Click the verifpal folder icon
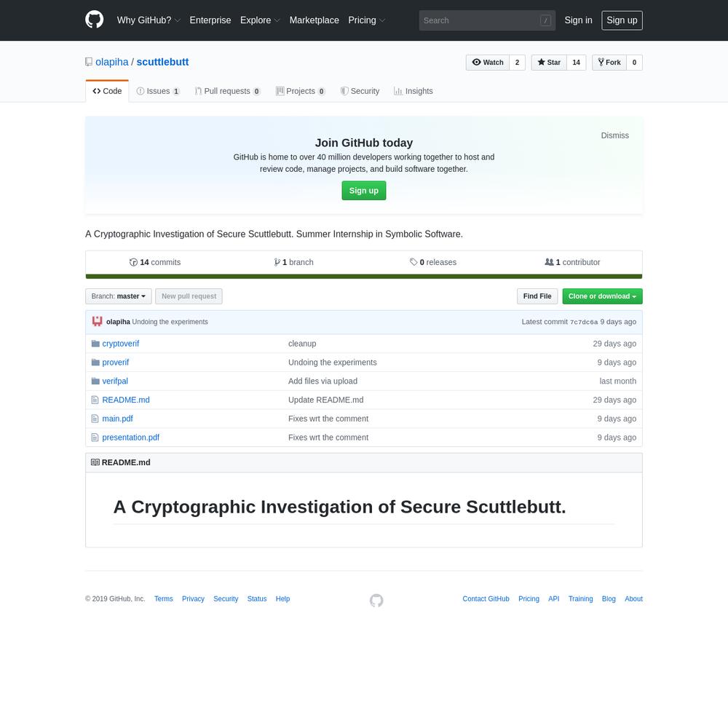 (x=95, y=381)
